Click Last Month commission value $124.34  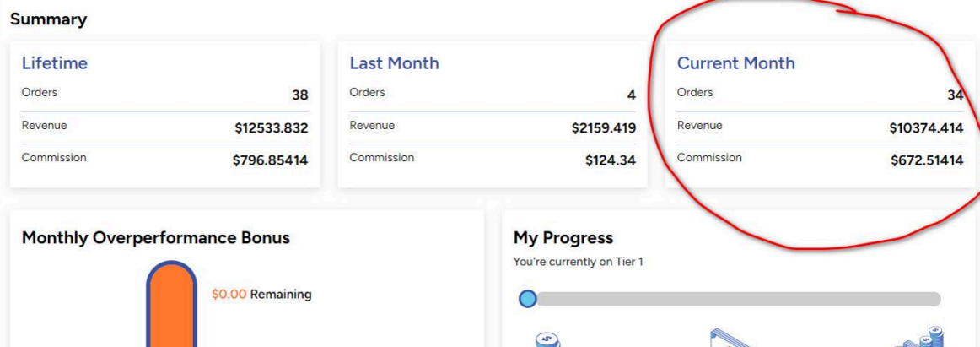[611, 160]
